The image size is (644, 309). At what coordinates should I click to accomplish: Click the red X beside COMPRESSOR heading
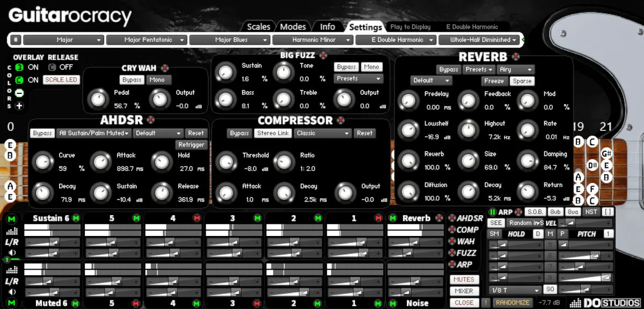pyautogui.click(x=342, y=120)
